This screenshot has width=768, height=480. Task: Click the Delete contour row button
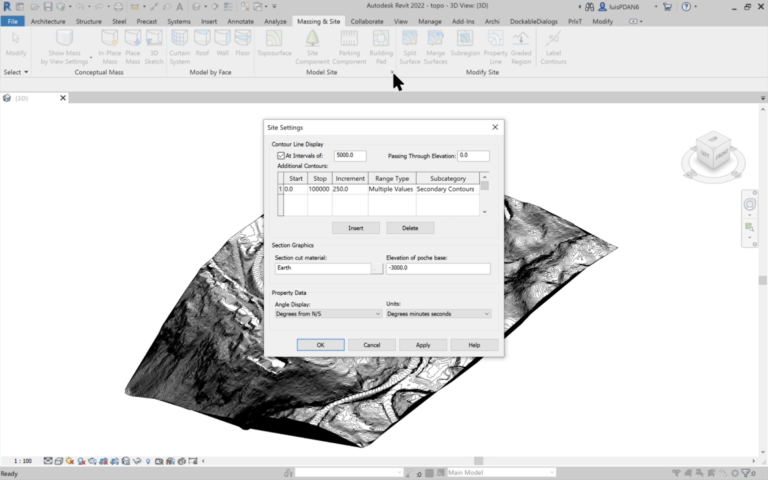(x=410, y=228)
